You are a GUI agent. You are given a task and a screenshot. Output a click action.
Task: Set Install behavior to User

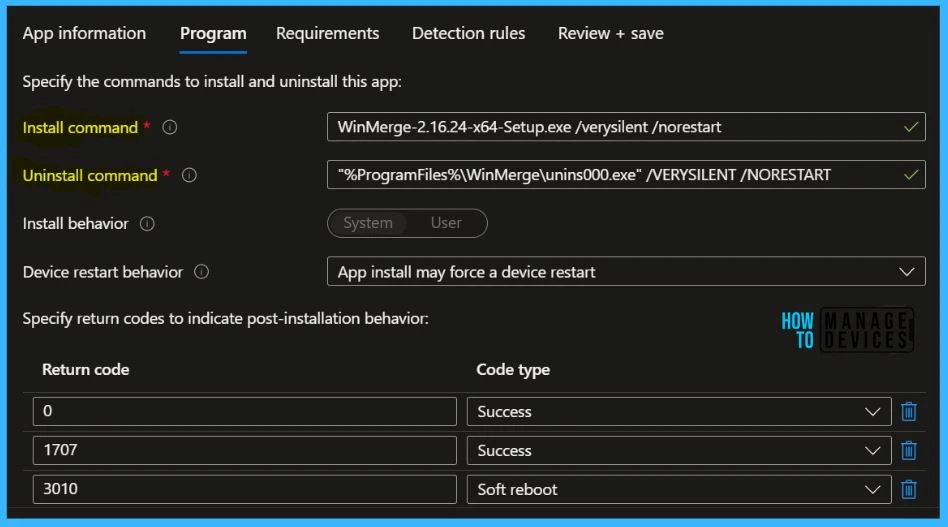446,223
